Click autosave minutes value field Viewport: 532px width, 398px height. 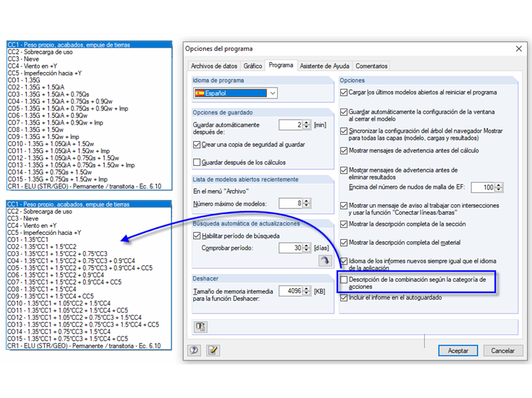click(290, 125)
